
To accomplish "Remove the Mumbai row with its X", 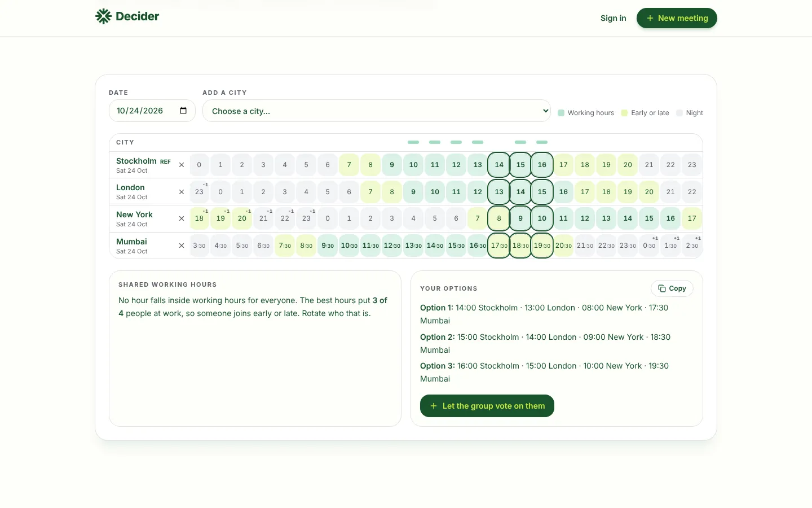I will pyautogui.click(x=182, y=246).
